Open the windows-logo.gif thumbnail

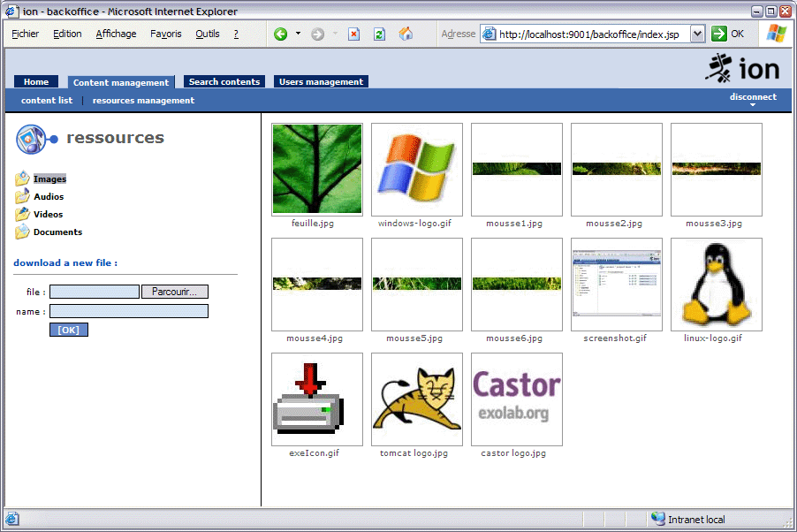(417, 169)
